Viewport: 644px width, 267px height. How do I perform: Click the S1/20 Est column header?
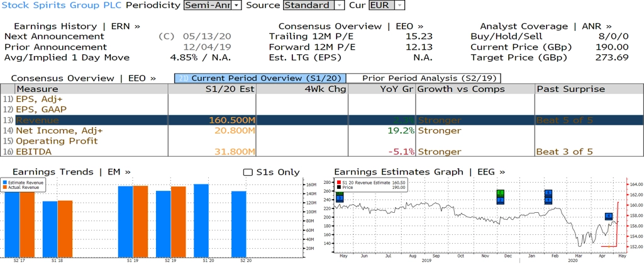212,89
